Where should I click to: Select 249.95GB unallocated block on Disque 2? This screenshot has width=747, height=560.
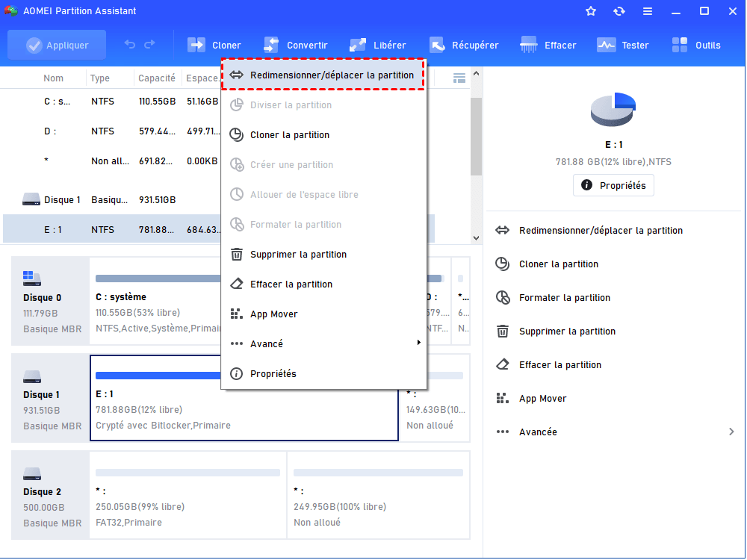pyautogui.click(x=378, y=495)
